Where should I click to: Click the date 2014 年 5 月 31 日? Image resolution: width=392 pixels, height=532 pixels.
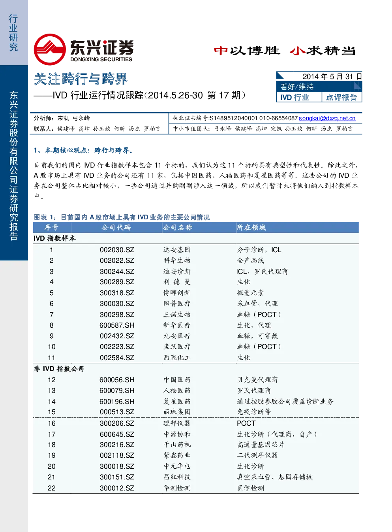[332, 76]
